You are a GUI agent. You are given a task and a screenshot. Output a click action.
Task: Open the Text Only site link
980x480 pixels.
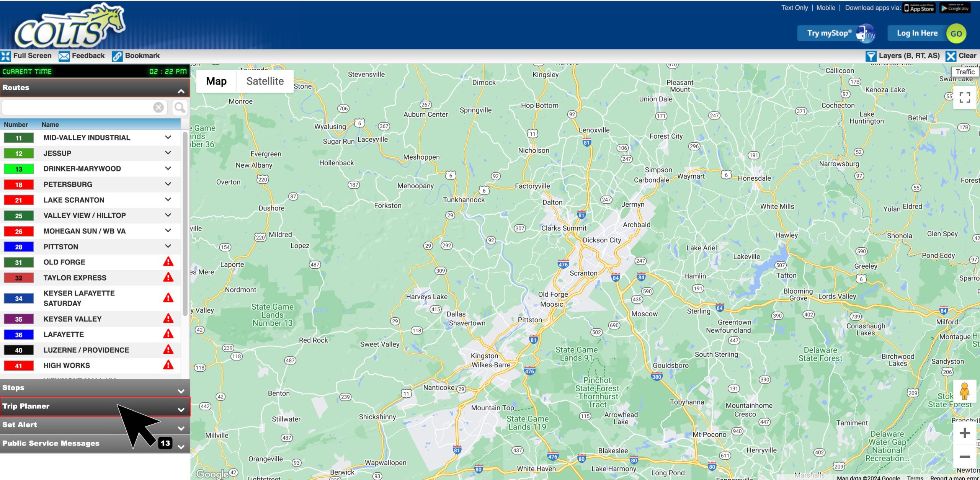point(794,7)
